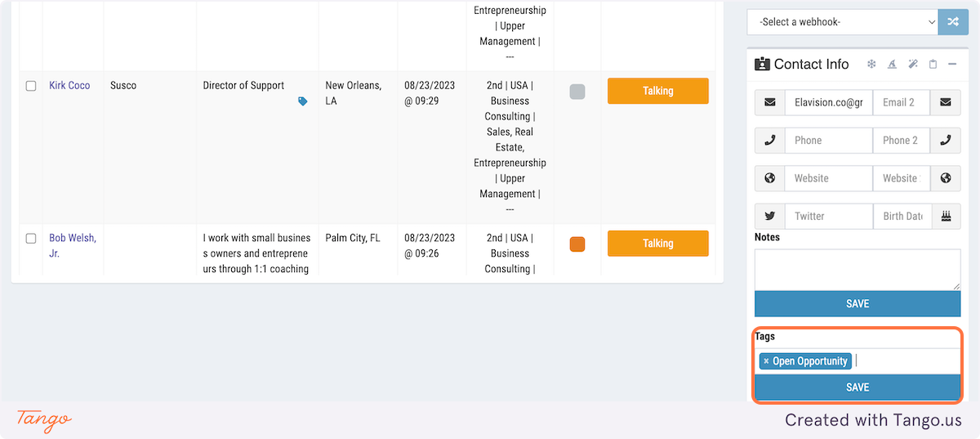
Task: Click the Twitter bird icon
Action: click(x=769, y=216)
